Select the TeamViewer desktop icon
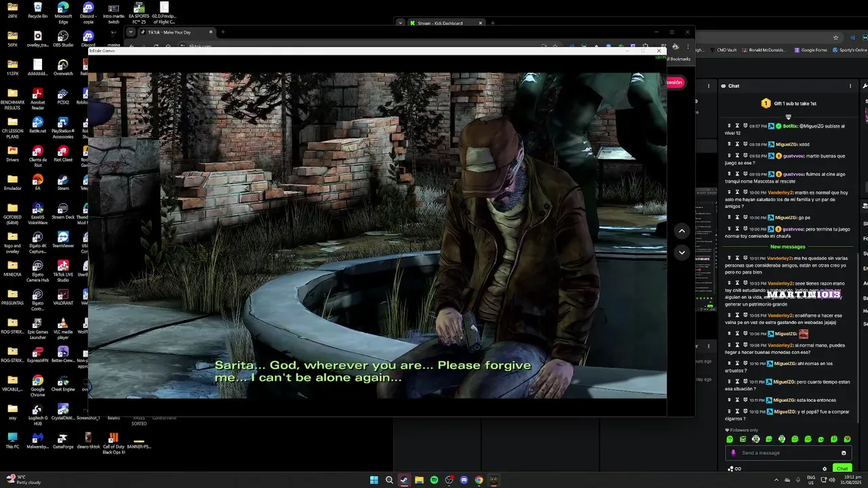This screenshot has width=868, height=488. pyautogui.click(x=63, y=239)
